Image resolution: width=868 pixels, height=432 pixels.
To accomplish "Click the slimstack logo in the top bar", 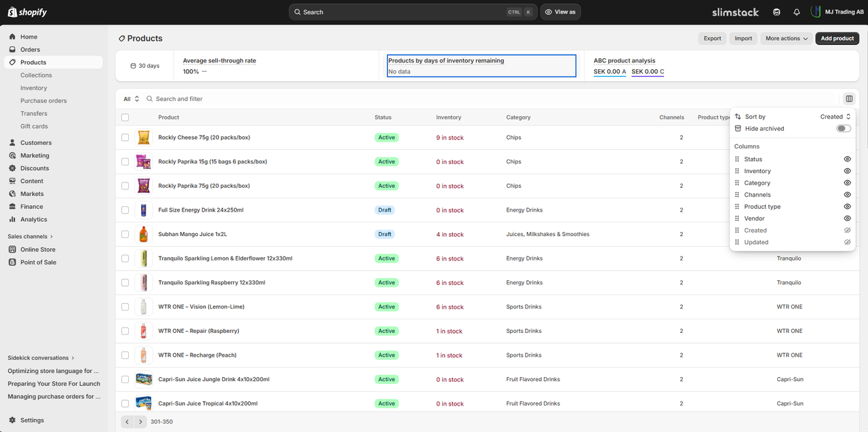I will pyautogui.click(x=735, y=12).
